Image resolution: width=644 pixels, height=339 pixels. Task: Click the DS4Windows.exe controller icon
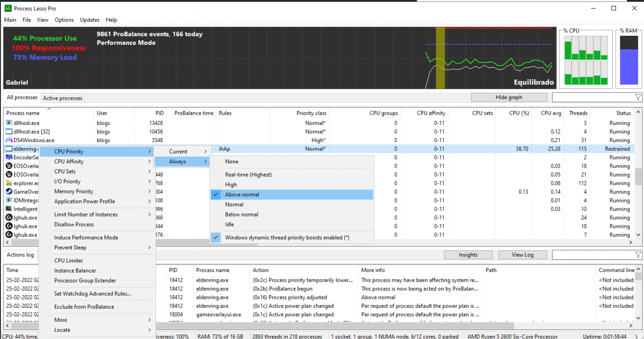(9, 141)
